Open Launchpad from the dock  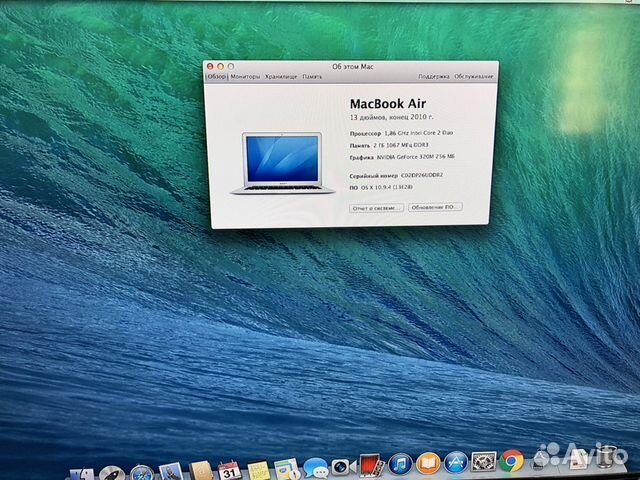click(x=110, y=468)
